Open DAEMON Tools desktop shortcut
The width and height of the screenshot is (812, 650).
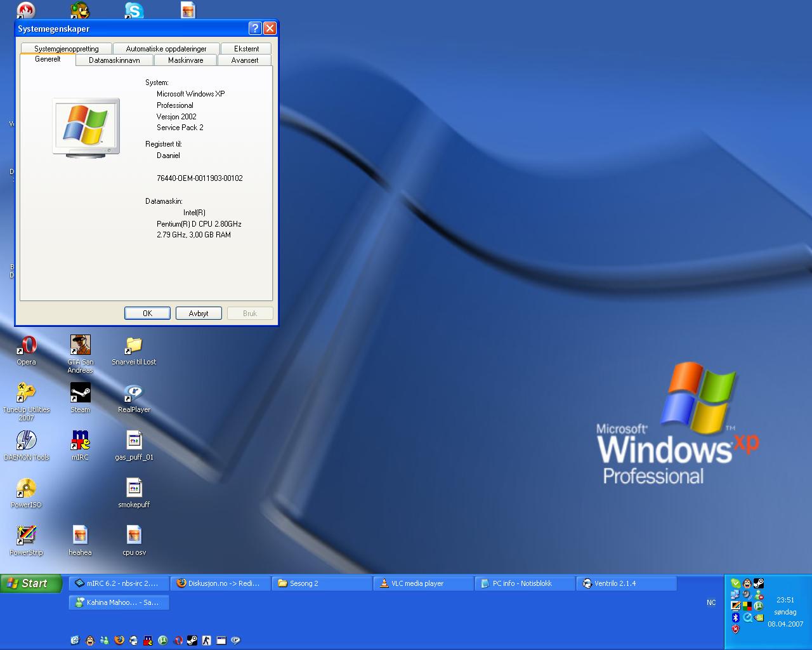[26, 445]
